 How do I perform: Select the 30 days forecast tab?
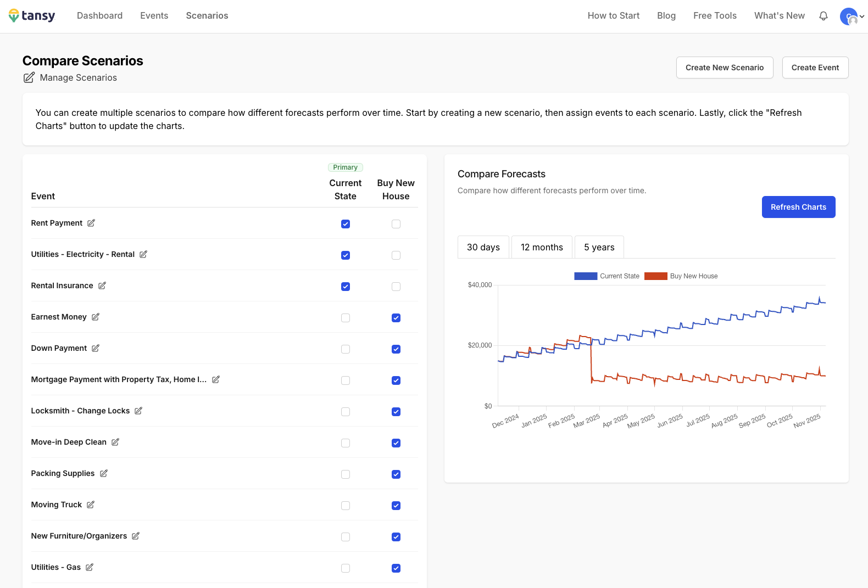[x=483, y=247]
